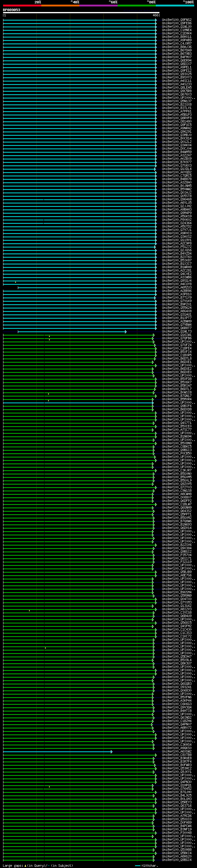Select the UniRef100_A9PEL1 label

[176, 67]
